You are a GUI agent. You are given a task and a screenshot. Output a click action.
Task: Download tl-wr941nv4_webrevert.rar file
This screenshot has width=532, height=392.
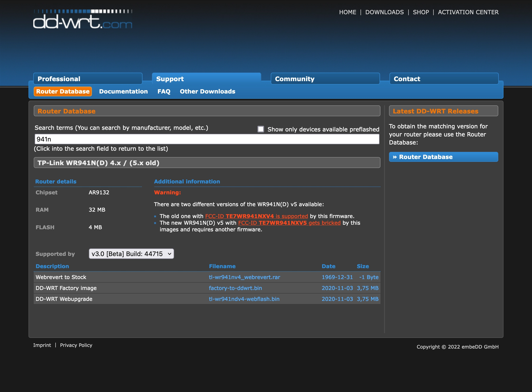click(x=244, y=277)
